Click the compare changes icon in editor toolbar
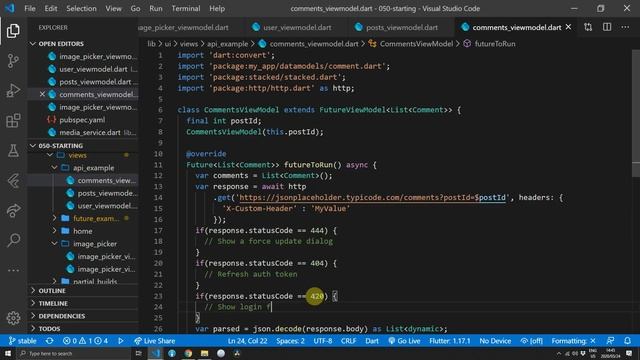This screenshot has width=640, height=360. pyautogui.click(x=588, y=27)
